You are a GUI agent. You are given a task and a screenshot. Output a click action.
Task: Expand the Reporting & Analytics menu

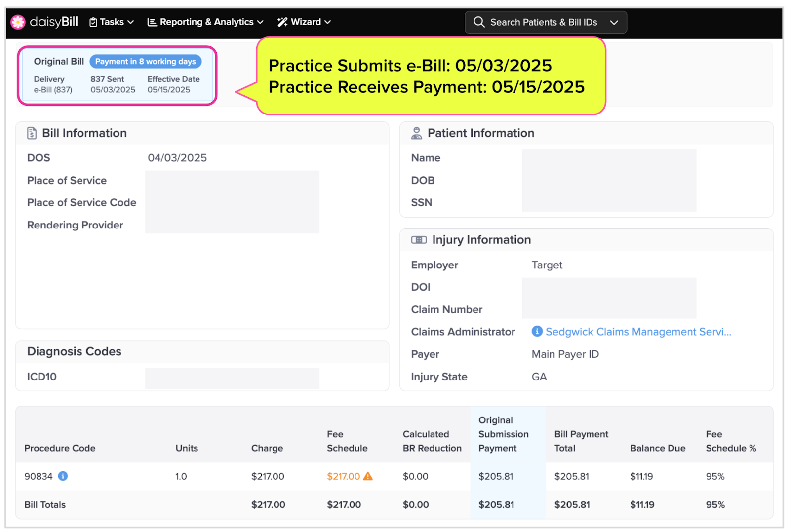(x=206, y=22)
